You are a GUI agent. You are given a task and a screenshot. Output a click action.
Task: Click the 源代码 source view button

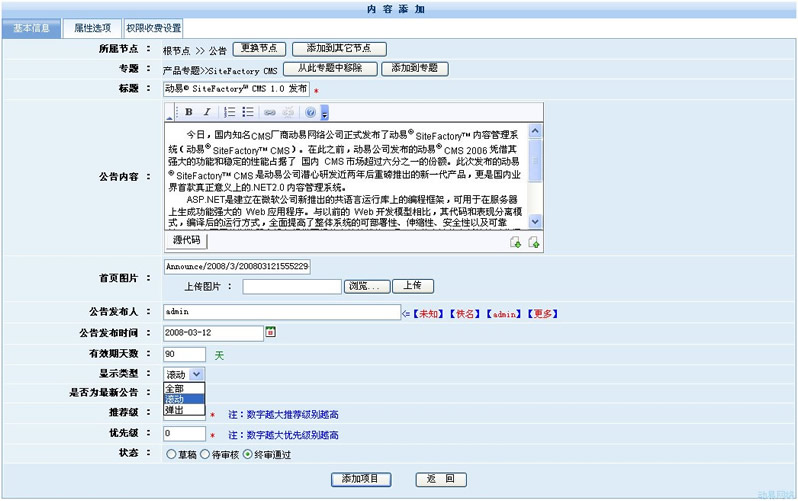tap(186, 240)
